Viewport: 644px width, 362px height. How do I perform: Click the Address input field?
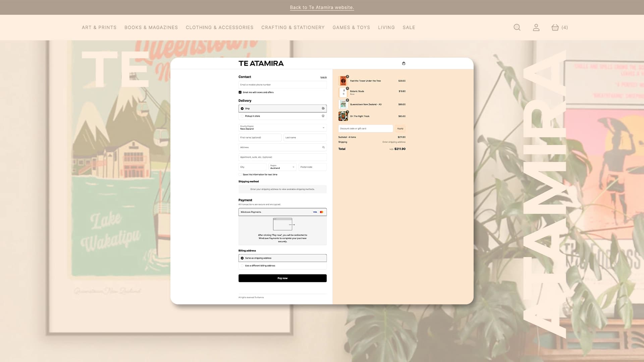coord(282,147)
